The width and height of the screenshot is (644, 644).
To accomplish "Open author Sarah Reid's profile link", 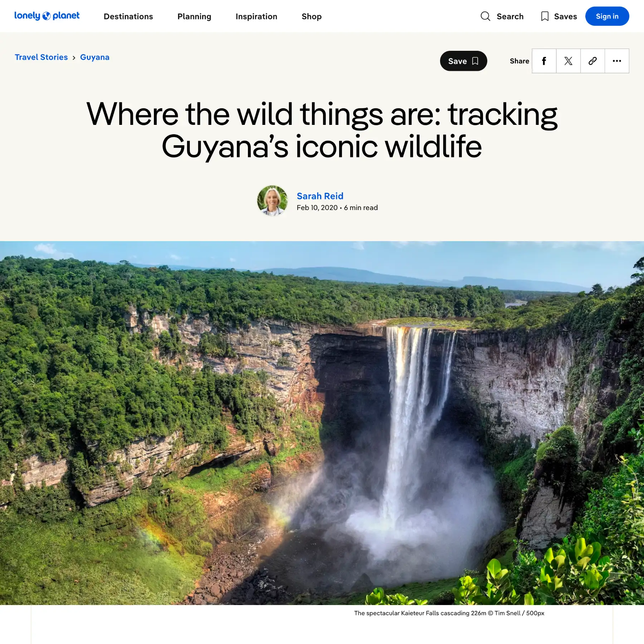I will pos(320,196).
